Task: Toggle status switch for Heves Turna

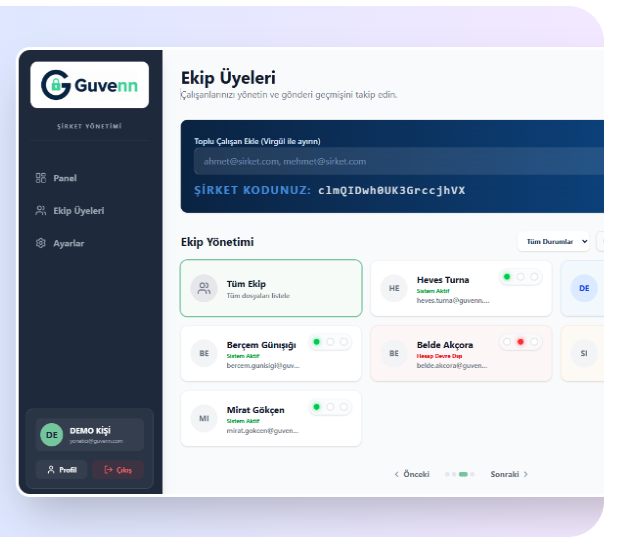Action: click(x=520, y=277)
